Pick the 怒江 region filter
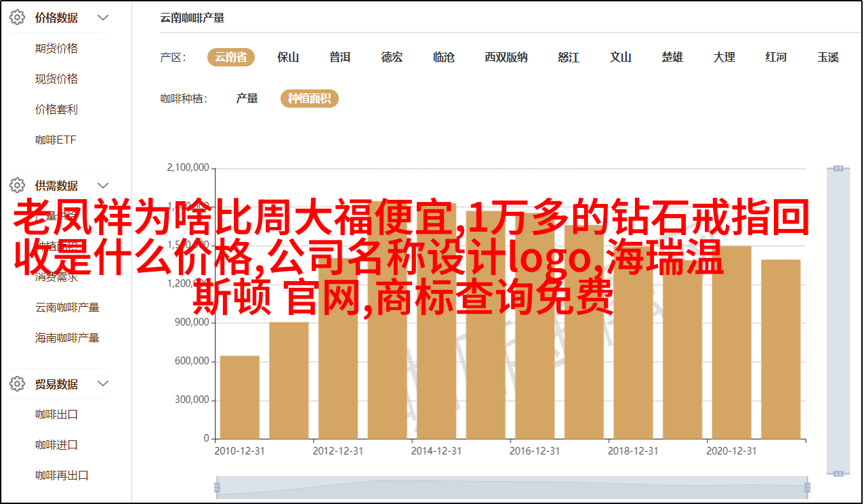The image size is (864, 504). tap(569, 58)
